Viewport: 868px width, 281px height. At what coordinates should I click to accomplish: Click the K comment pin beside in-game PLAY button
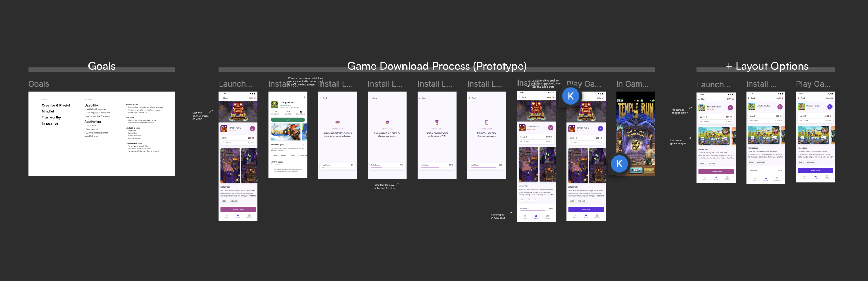[x=619, y=164]
